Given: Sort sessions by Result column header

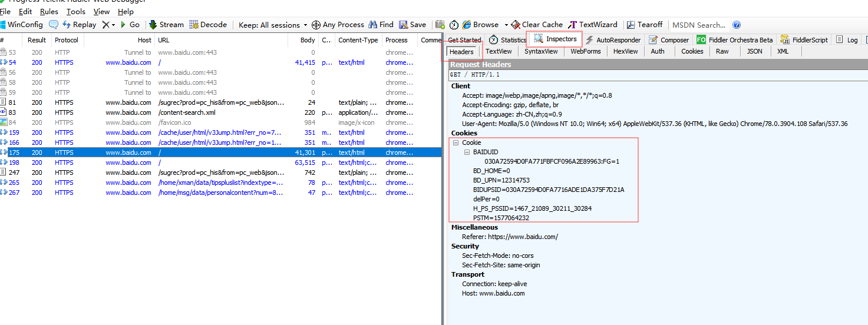Looking at the screenshot, I should 37,40.
